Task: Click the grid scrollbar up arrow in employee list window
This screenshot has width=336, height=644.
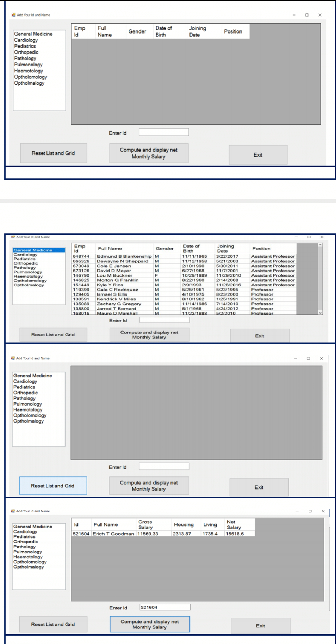Action: pyautogui.click(x=320, y=245)
